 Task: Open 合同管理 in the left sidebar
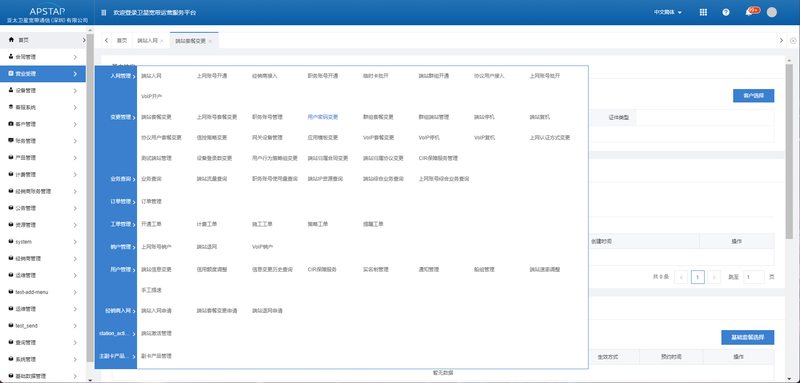point(43,57)
